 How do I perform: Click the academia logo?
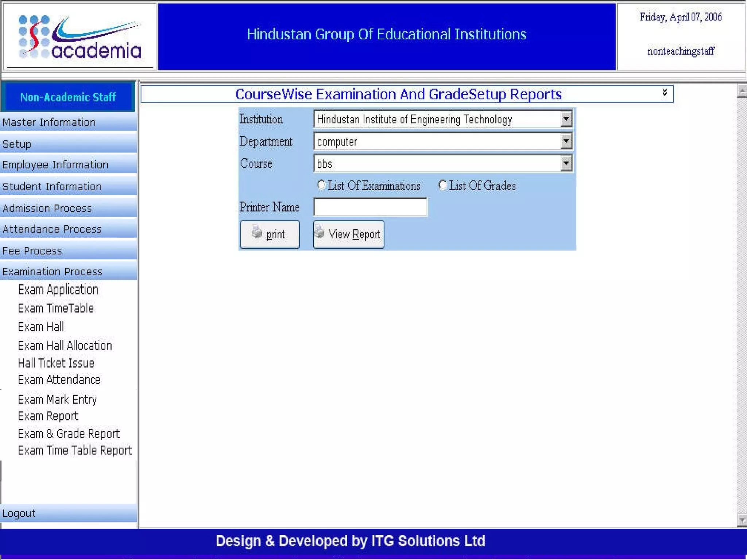(80, 37)
